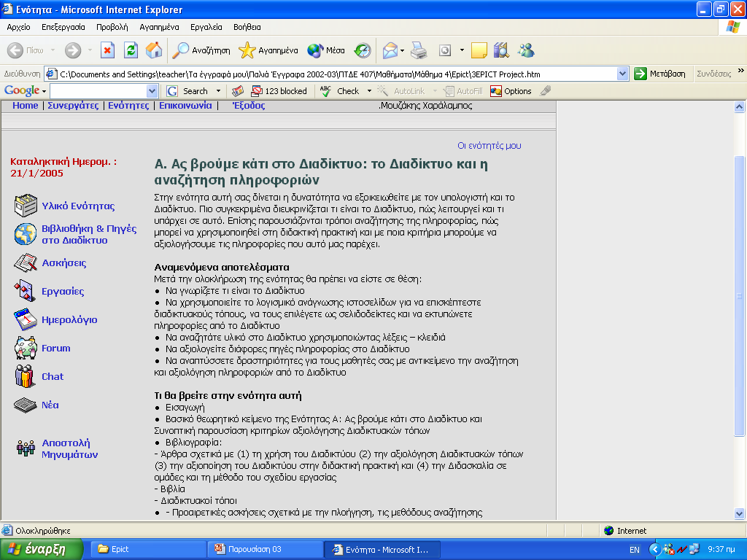This screenshot has width=747, height=560.
Task: Click the Μετάβαση (Go) button
Action: pyautogui.click(x=659, y=74)
